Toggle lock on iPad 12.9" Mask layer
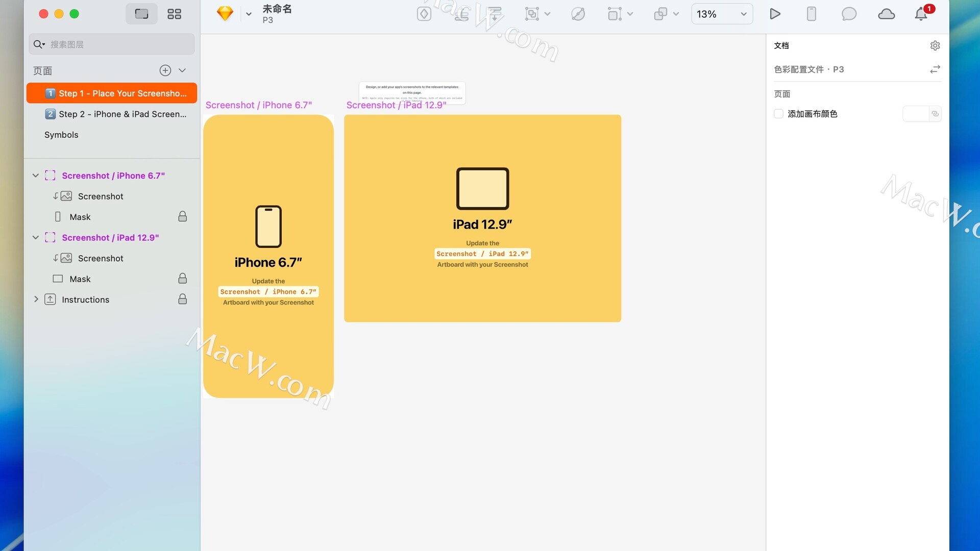The image size is (980, 551). (x=182, y=279)
